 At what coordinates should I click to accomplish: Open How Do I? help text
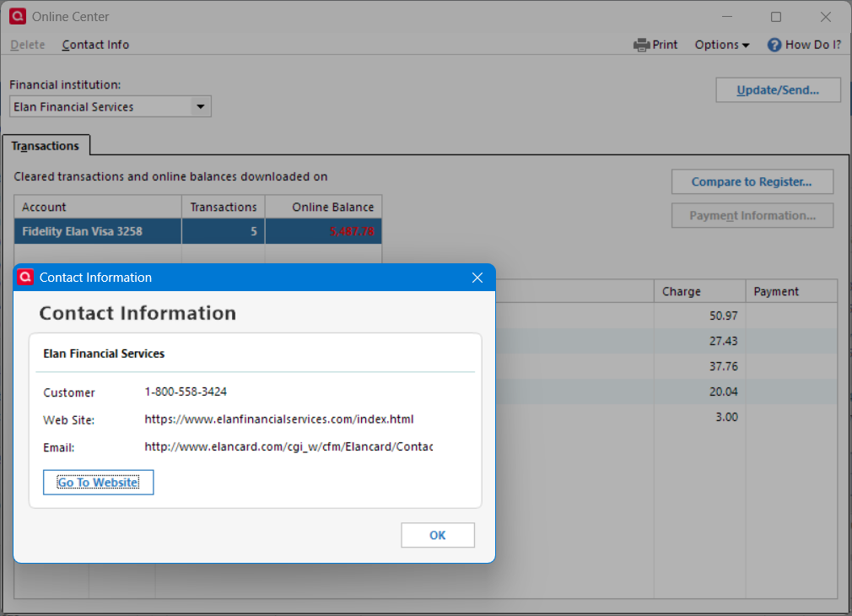[x=813, y=45]
